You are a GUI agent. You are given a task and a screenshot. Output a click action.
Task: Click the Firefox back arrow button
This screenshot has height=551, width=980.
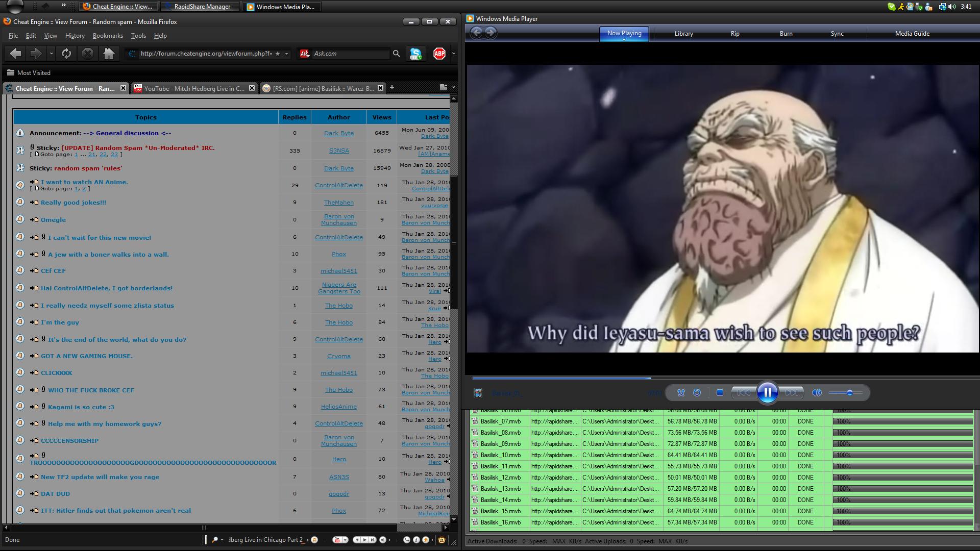15,54
